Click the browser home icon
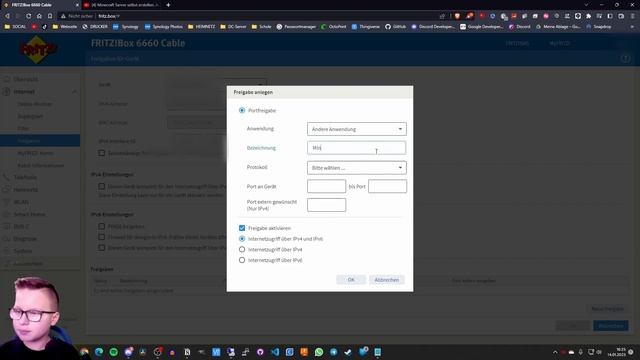This screenshot has height=360, width=640. coord(39,16)
